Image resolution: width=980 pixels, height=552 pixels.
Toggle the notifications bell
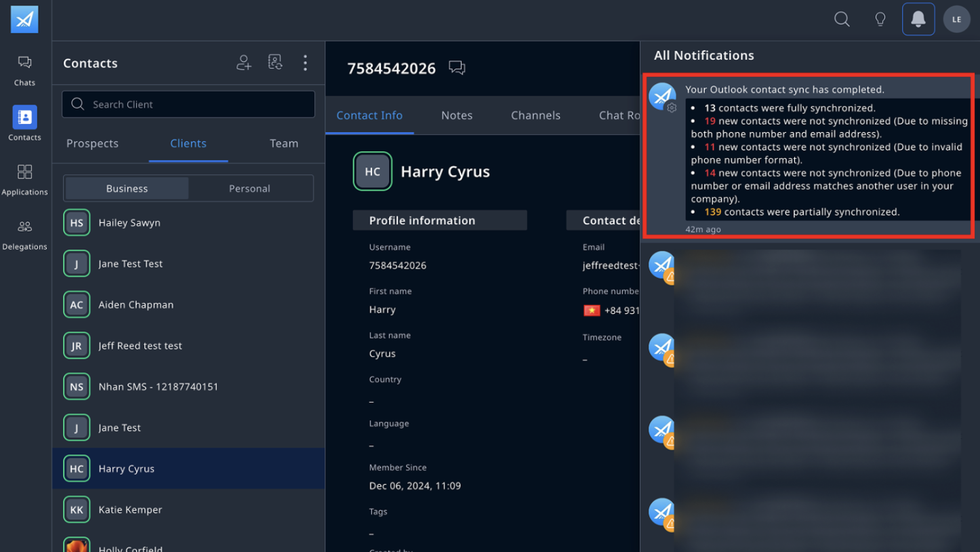(918, 19)
